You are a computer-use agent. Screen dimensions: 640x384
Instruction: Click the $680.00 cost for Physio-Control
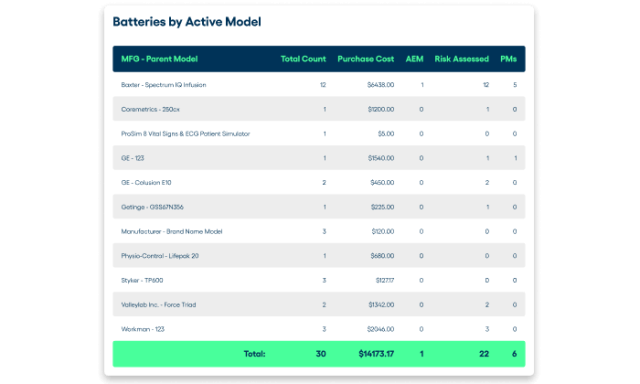coord(382,256)
